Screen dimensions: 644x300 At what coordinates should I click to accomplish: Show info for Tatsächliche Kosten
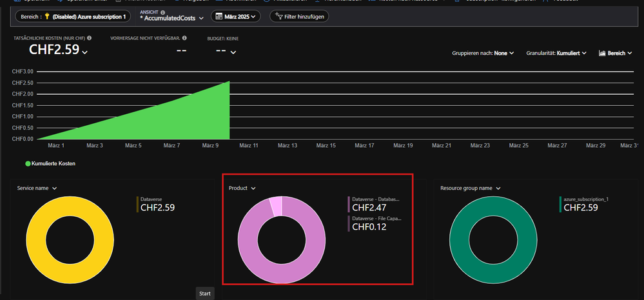pos(89,38)
